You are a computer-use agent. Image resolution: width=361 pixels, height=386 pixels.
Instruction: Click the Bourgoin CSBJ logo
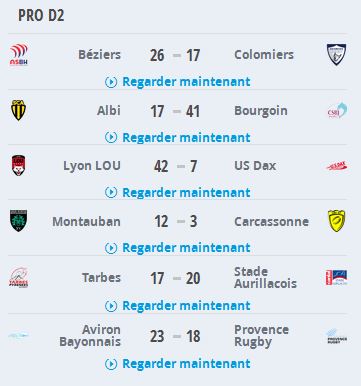click(x=337, y=110)
